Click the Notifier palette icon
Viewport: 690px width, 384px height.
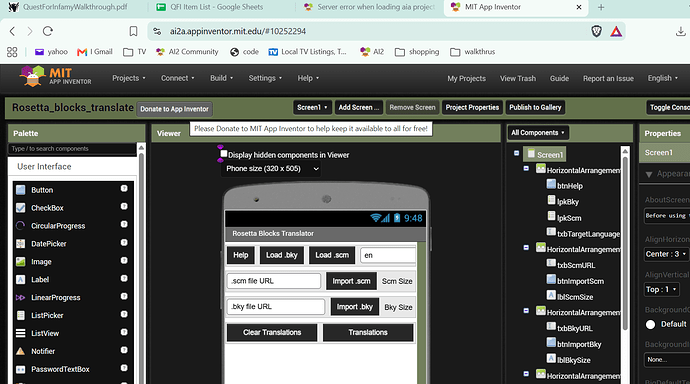(x=21, y=351)
